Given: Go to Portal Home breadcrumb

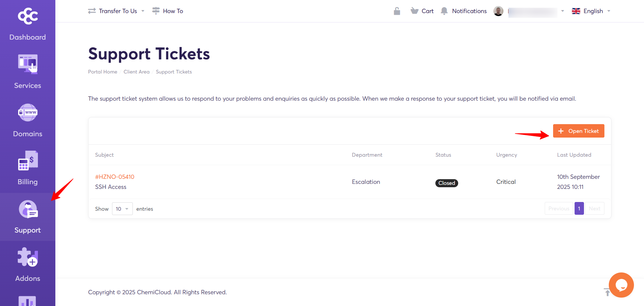Looking at the screenshot, I should click(x=103, y=72).
